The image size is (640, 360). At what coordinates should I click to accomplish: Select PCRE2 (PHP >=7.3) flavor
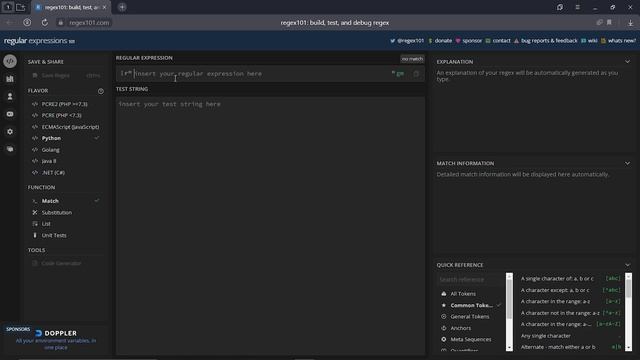65,104
